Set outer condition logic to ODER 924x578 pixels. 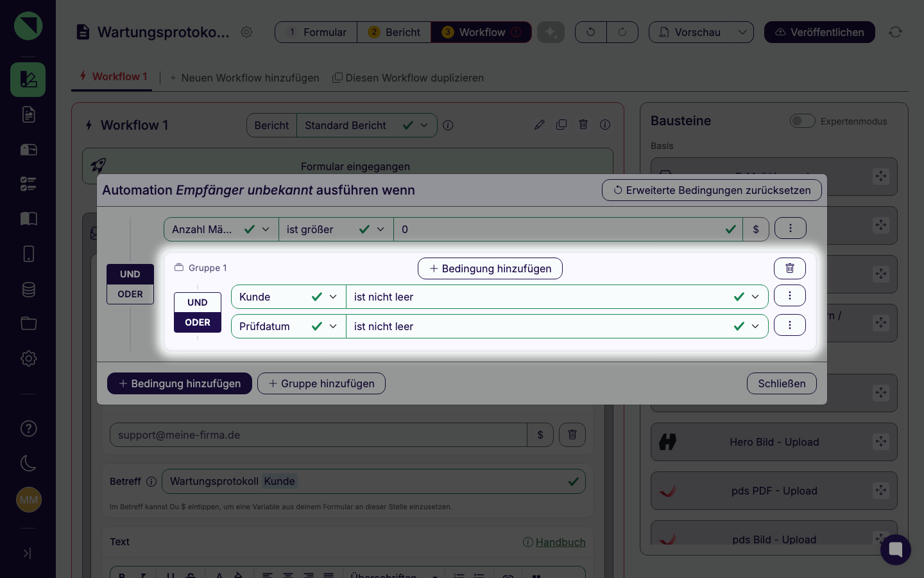coord(130,294)
